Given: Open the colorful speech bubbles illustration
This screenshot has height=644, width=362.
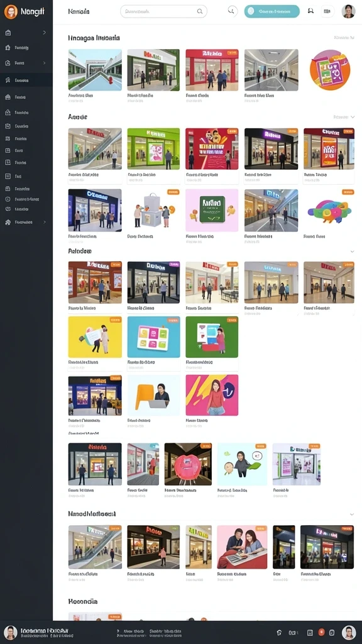Looking at the screenshot, I should pyautogui.click(x=329, y=210).
